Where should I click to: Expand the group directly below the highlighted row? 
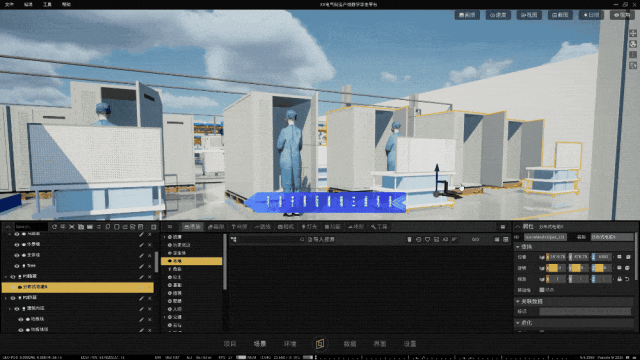6,298
